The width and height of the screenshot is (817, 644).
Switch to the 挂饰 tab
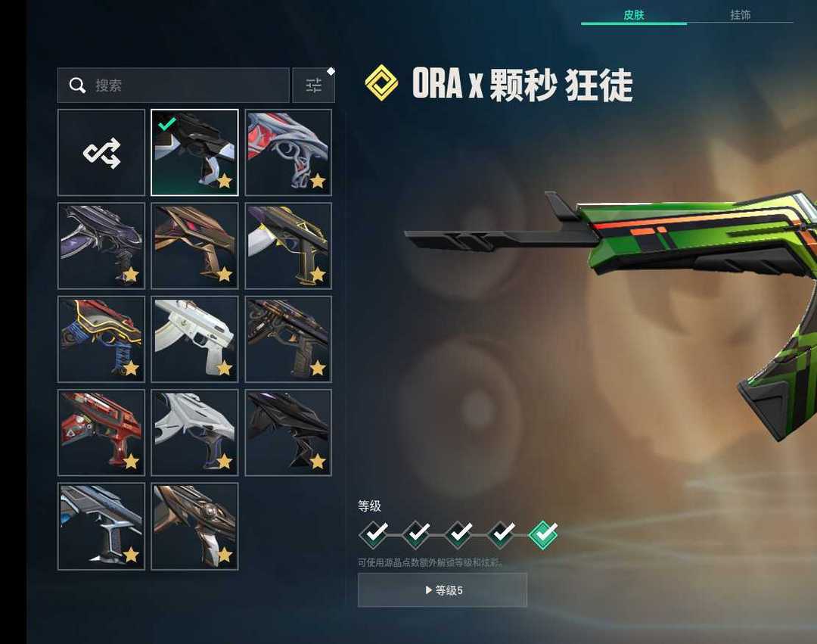click(740, 14)
